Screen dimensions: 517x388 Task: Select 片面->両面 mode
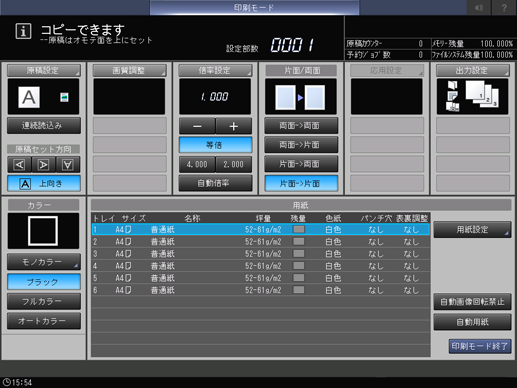tap(301, 164)
